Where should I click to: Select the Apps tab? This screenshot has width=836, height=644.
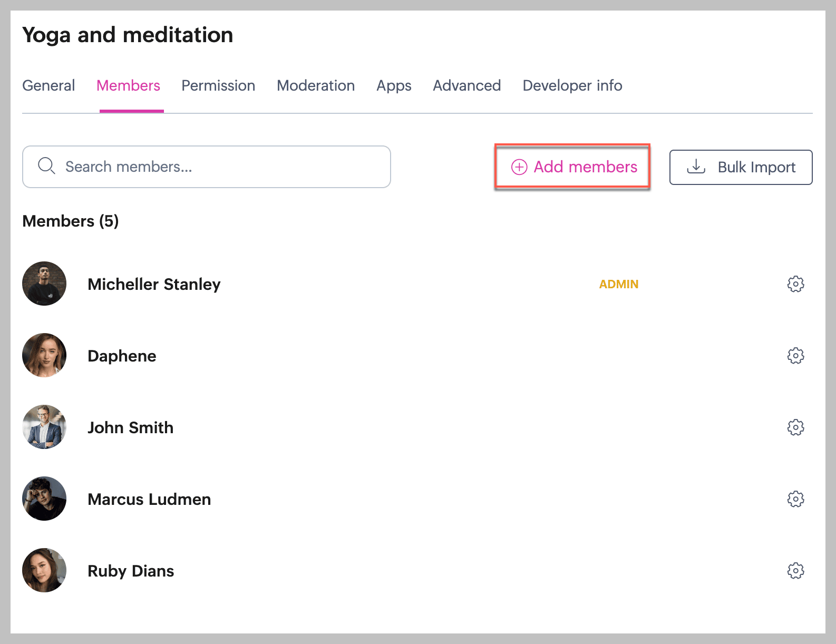pyautogui.click(x=394, y=85)
